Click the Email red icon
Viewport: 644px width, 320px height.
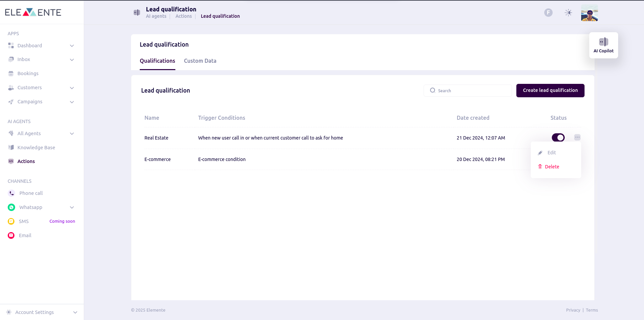(11, 235)
